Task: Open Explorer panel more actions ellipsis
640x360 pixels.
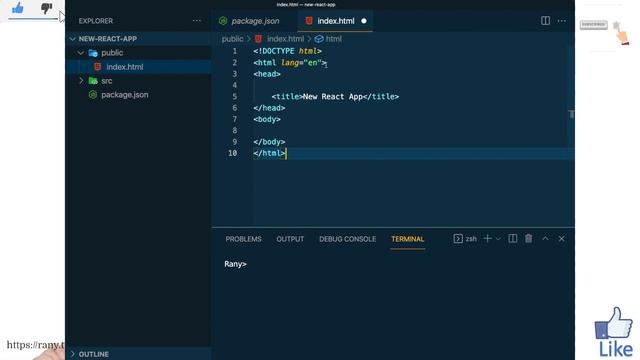Action: [197, 21]
